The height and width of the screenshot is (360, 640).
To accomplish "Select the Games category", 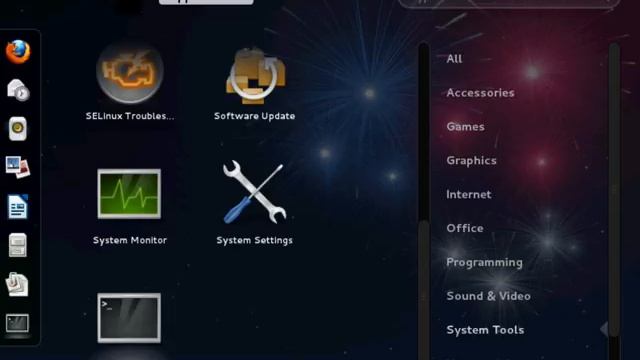I will click(465, 127).
